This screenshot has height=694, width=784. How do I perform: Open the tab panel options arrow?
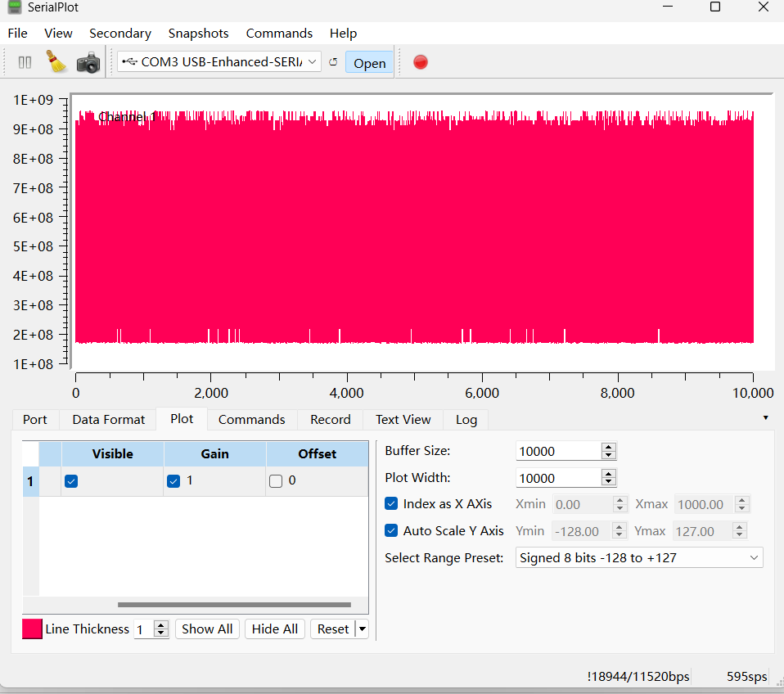point(765,417)
